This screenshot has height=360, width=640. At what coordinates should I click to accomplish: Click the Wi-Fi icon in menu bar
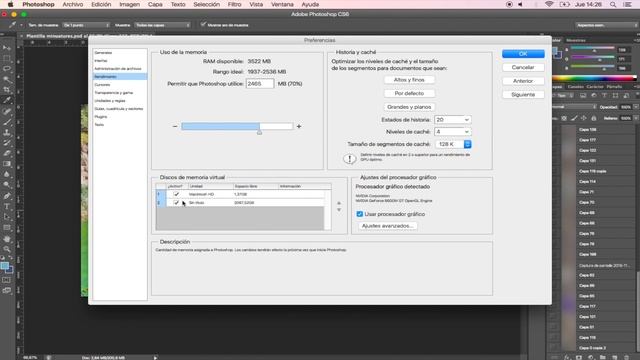549,4
